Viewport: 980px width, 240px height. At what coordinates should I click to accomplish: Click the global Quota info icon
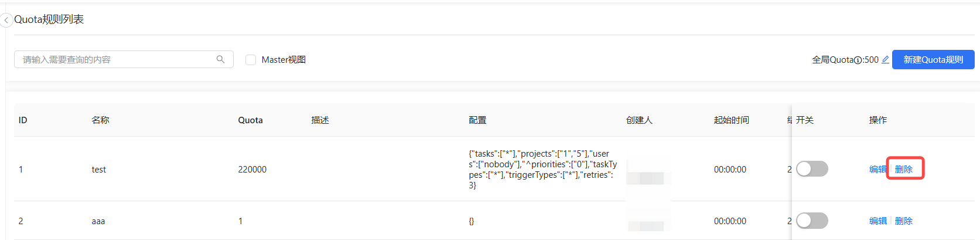coord(858,60)
